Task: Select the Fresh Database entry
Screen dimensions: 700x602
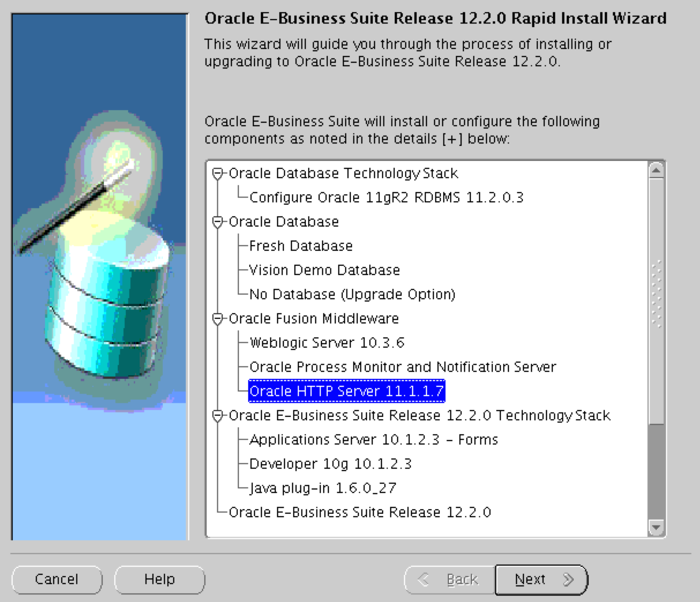Action: tap(301, 246)
